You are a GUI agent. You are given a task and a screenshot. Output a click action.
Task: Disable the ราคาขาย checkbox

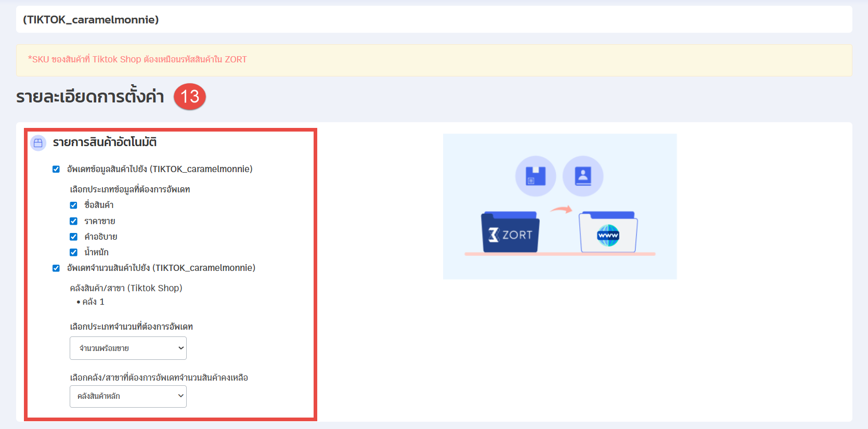[x=73, y=221]
